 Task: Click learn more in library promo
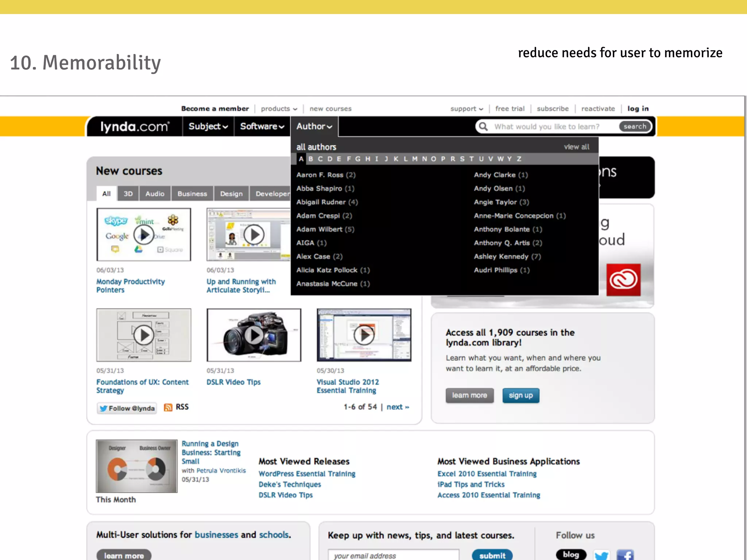[469, 396]
